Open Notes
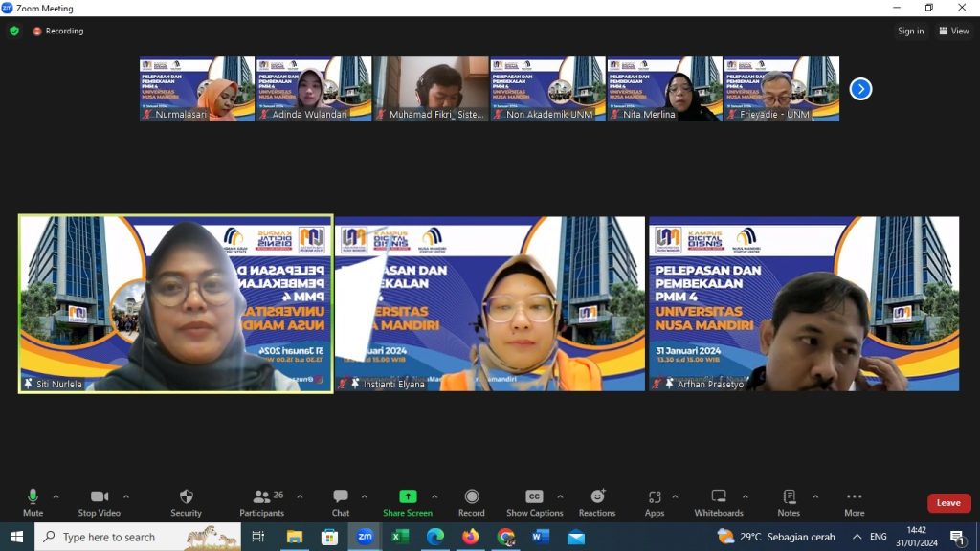 [x=789, y=503]
